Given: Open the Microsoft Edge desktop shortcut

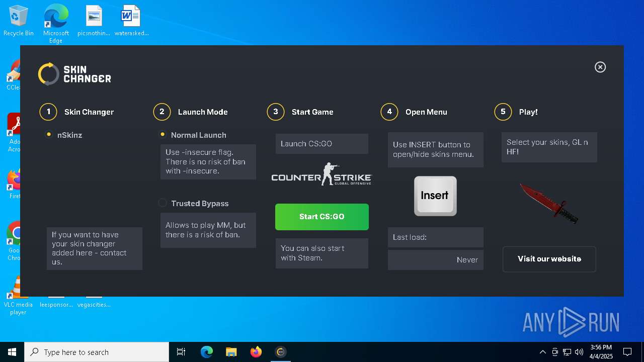Looking at the screenshot, I should [x=56, y=24].
